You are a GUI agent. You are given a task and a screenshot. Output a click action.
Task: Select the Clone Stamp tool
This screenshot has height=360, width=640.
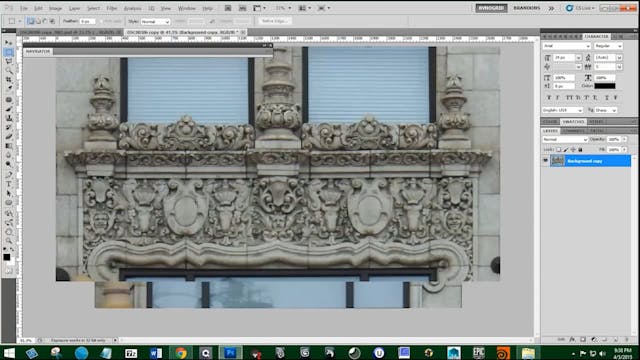click(x=9, y=118)
